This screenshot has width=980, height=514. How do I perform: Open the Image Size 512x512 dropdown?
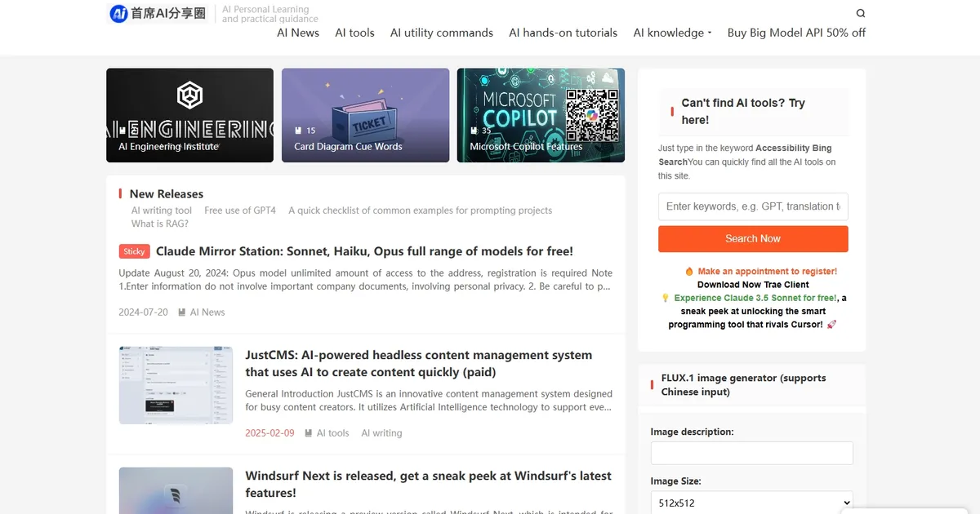(x=751, y=503)
